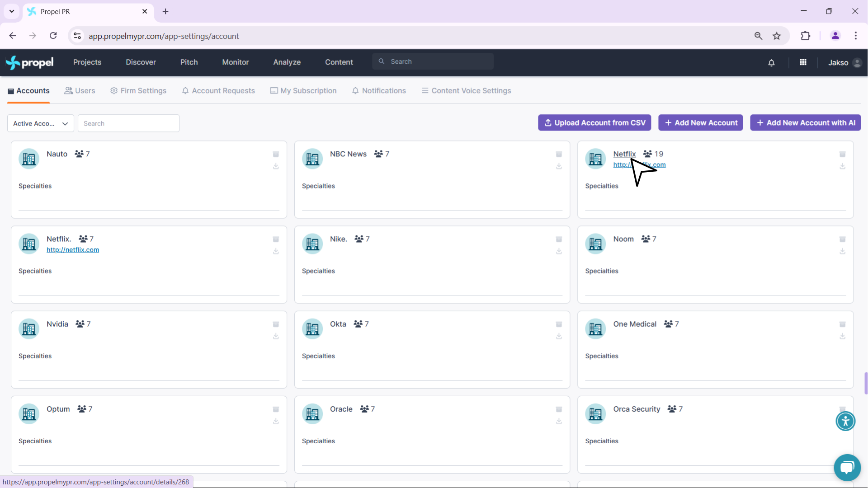Open the Noom account
This screenshot has width=868, height=488.
(x=623, y=239)
